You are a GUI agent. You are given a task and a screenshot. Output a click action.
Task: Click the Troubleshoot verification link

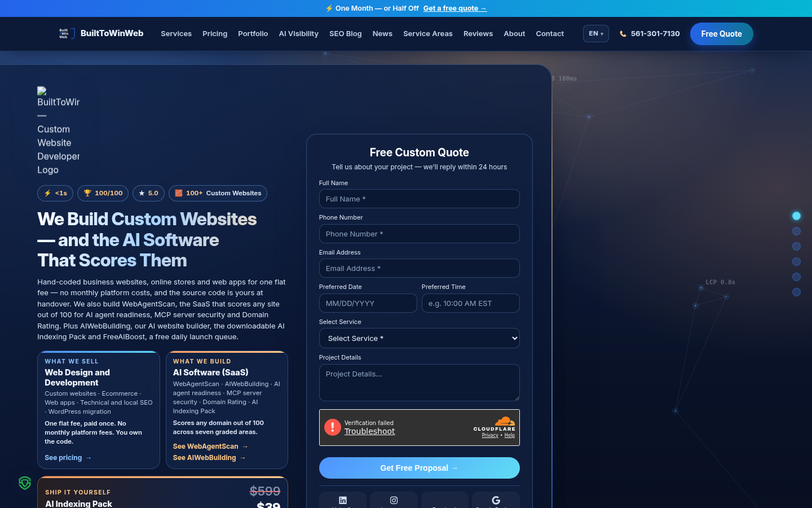point(370,431)
